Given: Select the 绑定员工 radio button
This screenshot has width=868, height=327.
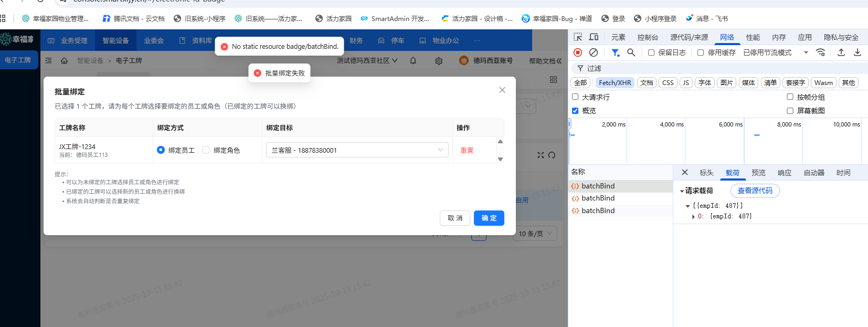Looking at the screenshot, I should [x=161, y=150].
